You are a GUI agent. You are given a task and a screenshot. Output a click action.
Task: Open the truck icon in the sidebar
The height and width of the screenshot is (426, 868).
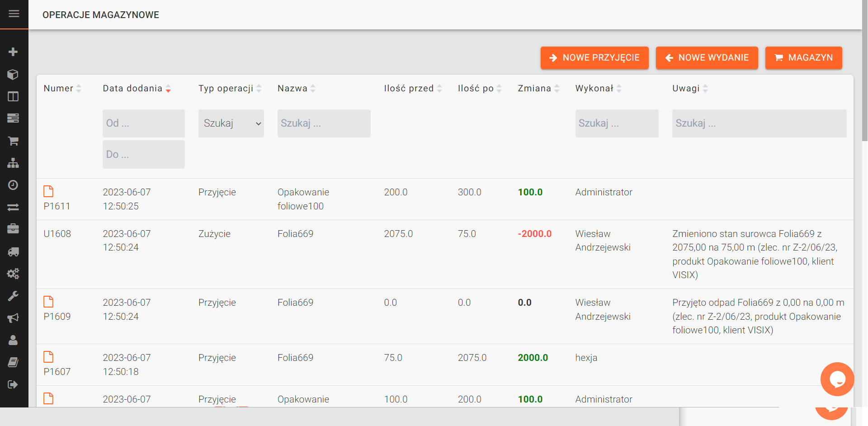coord(13,252)
